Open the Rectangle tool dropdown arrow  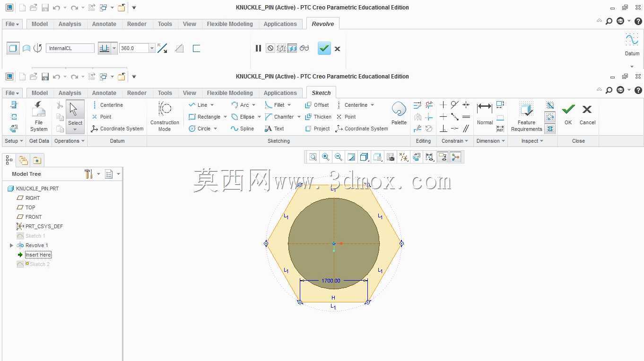point(225,117)
